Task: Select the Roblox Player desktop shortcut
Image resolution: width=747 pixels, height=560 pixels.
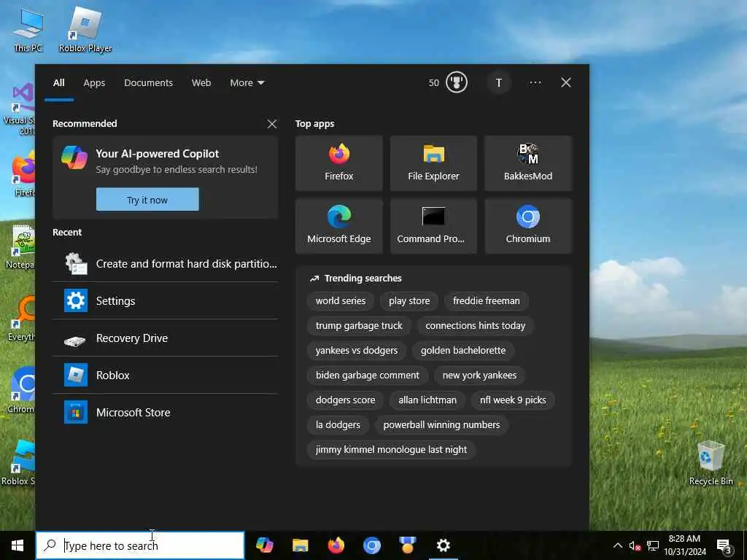Action: (x=85, y=29)
